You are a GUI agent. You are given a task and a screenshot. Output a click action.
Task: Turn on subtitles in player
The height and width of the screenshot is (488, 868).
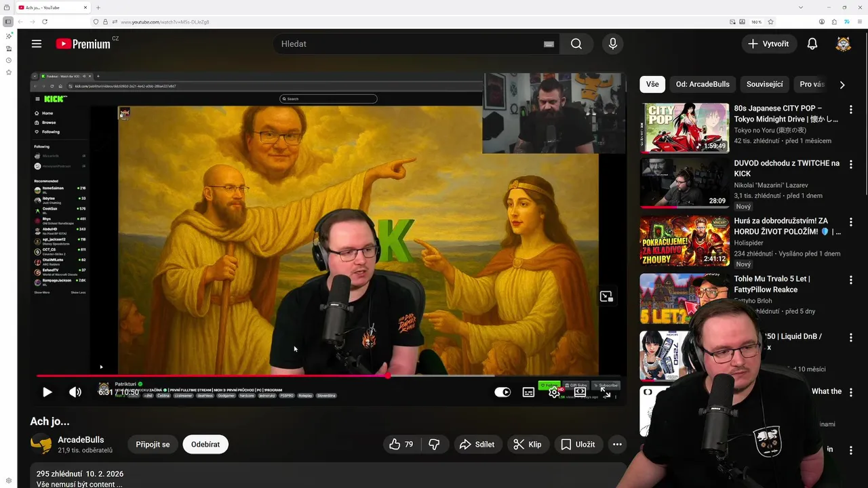(x=528, y=392)
